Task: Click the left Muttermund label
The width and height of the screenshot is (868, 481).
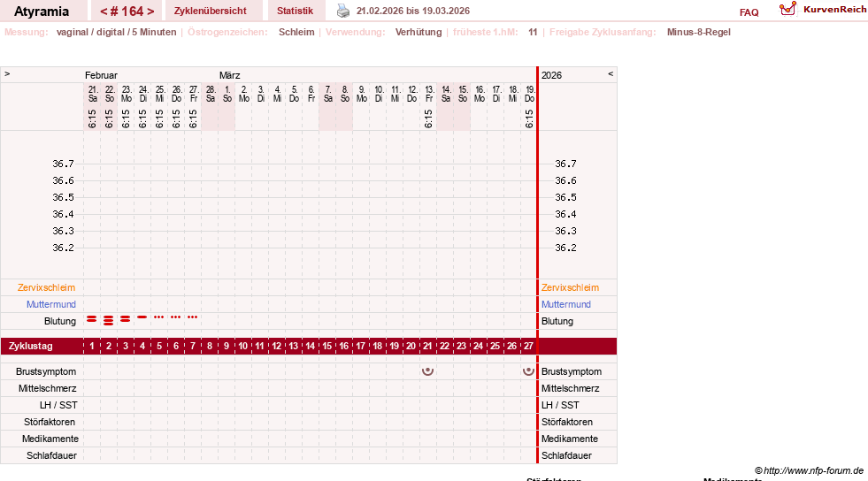Action: click(x=51, y=304)
